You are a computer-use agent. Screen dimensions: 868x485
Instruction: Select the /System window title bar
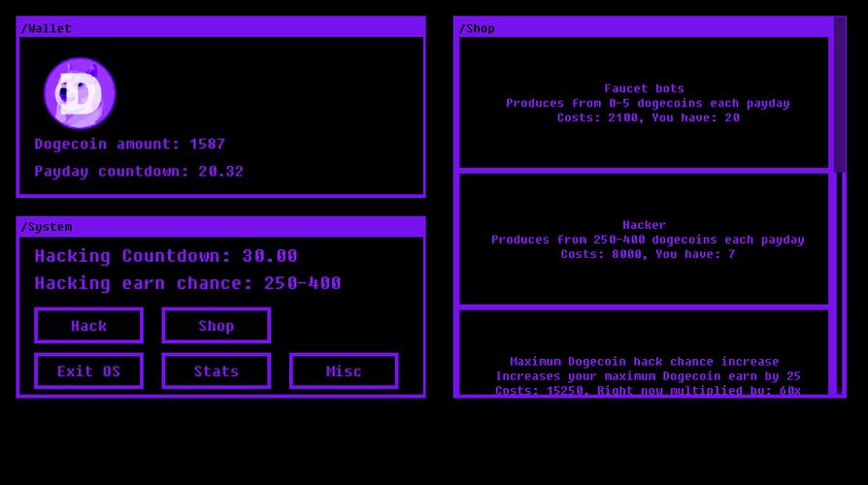(220, 227)
